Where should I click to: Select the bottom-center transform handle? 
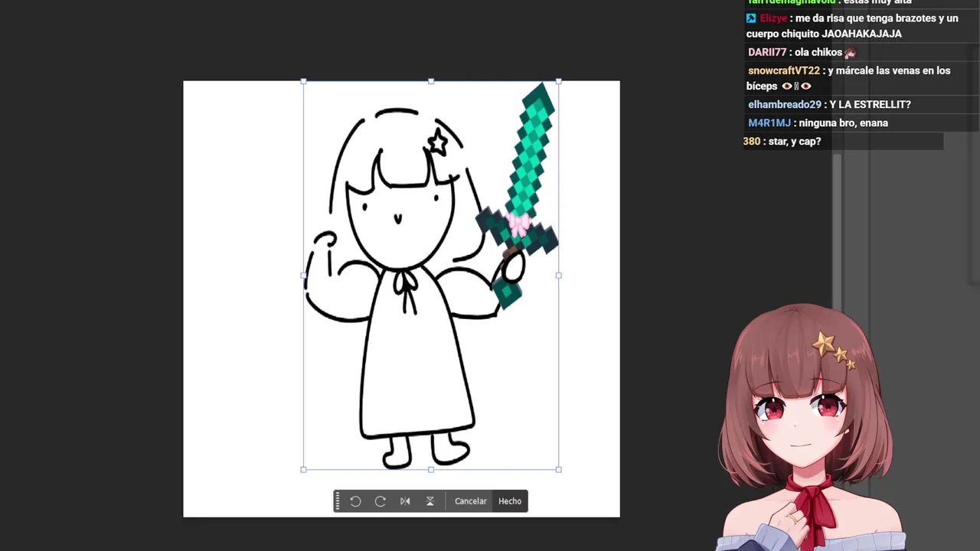tap(431, 470)
